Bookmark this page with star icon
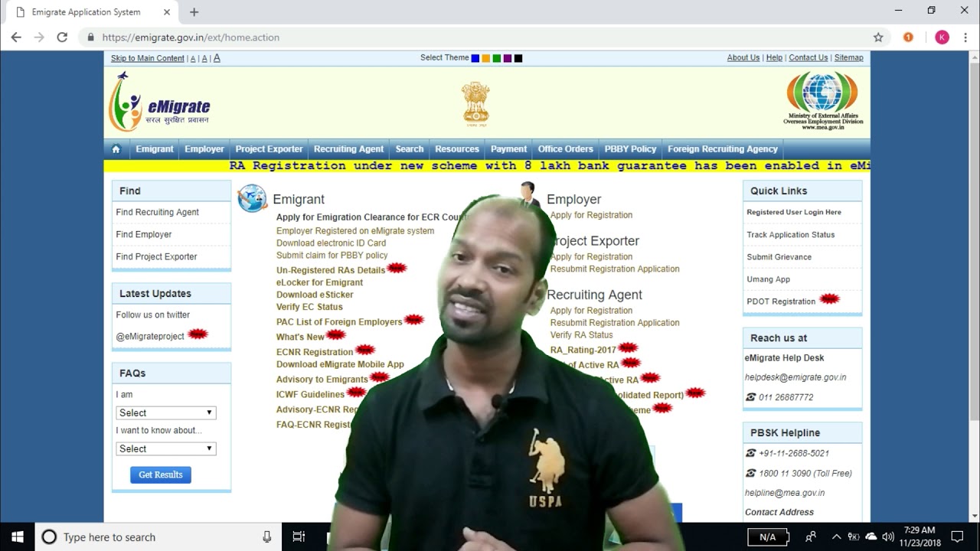The height and width of the screenshot is (551, 980). (x=878, y=37)
